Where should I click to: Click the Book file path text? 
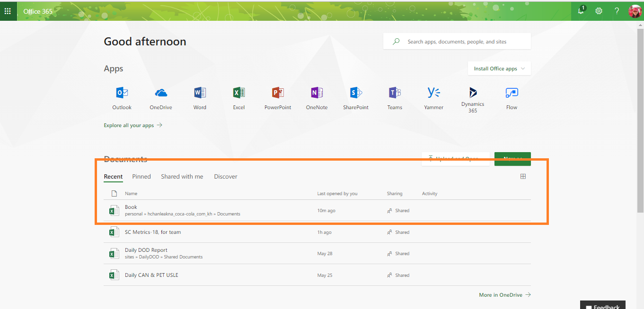pyautogui.click(x=183, y=214)
